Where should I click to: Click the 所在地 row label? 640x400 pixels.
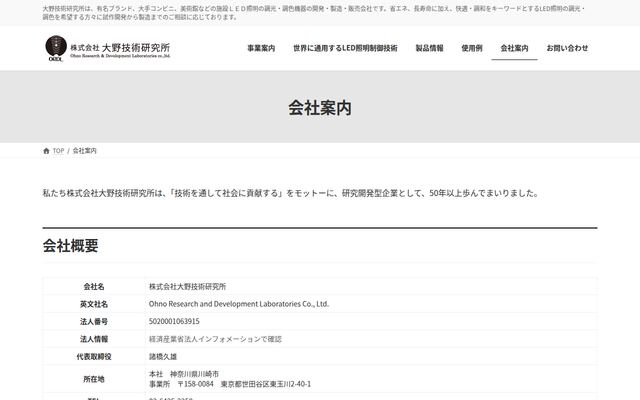tap(94, 379)
